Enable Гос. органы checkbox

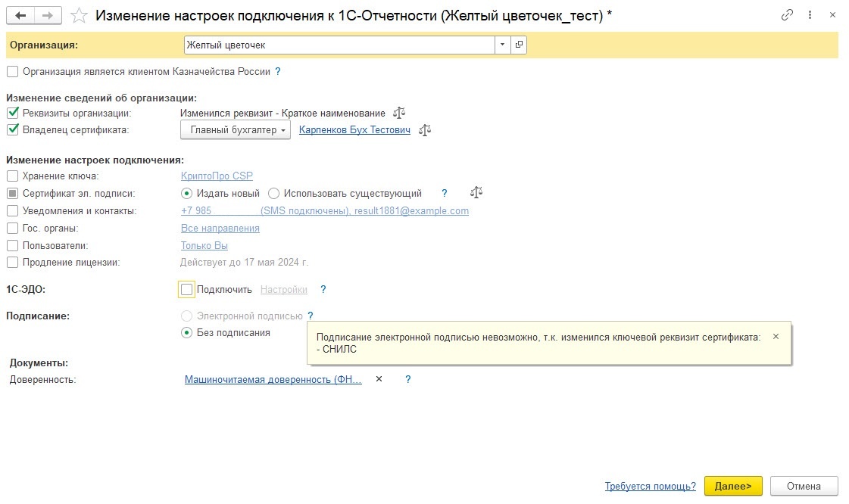(12, 229)
